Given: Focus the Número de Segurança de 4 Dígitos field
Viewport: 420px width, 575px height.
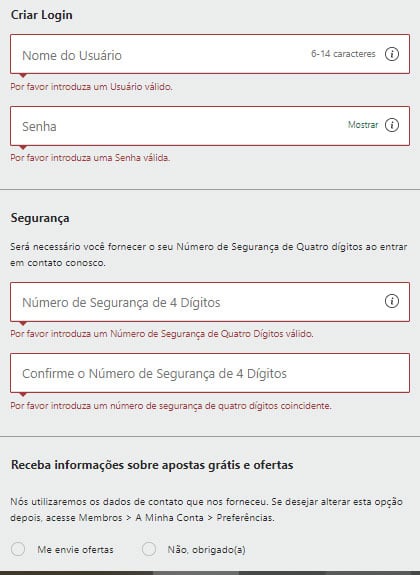Looking at the screenshot, I should point(210,302).
